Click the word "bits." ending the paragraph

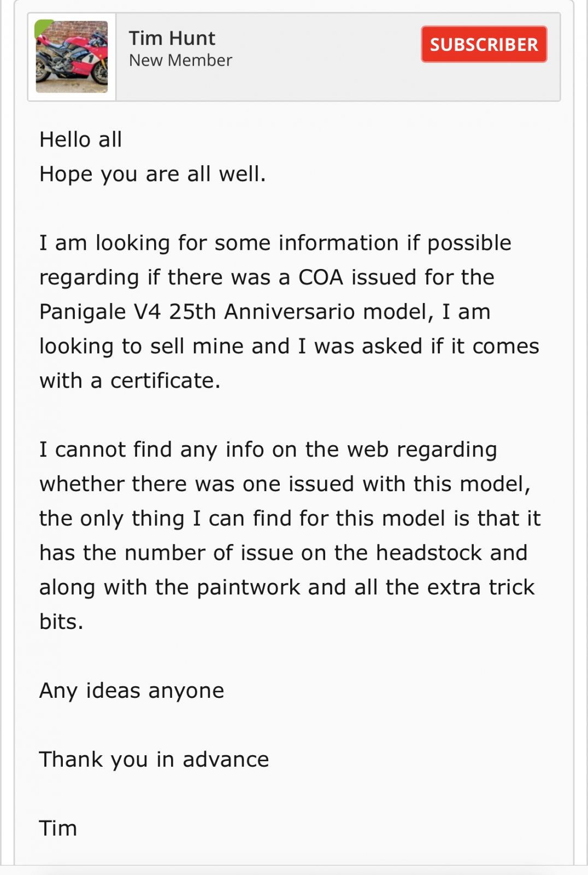(x=61, y=622)
